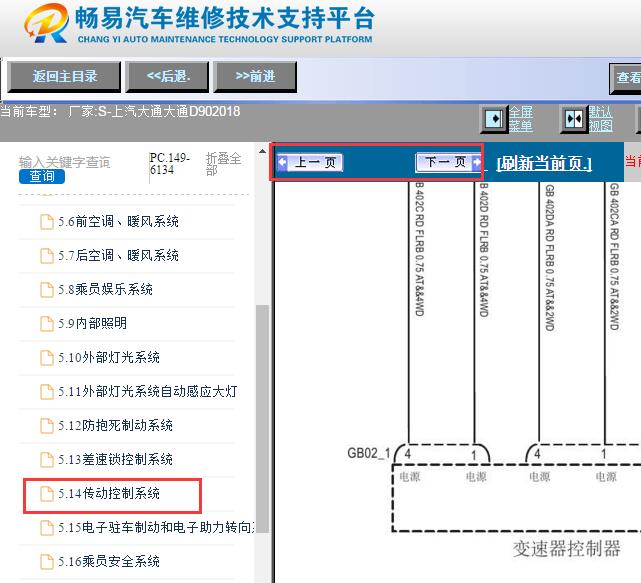641x583 pixels.
Task: Click 折叠全部 to collapse the tree
Action: pos(223,164)
